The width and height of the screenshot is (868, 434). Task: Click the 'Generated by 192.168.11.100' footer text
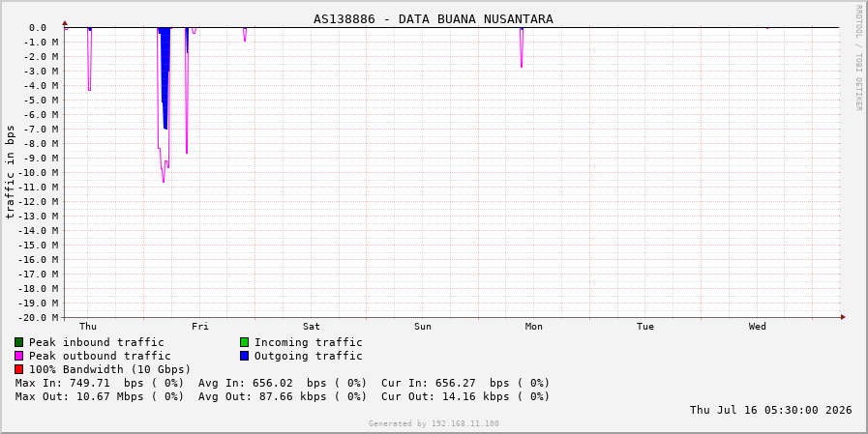[434, 424]
